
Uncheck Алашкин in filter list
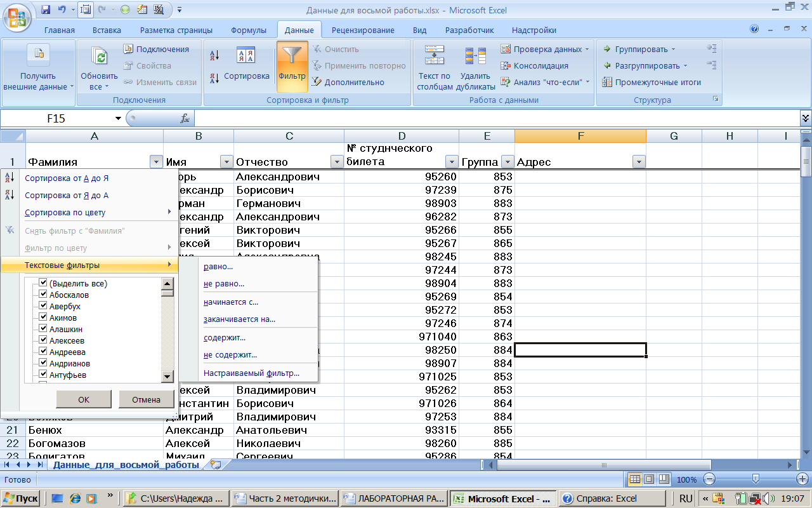43,329
